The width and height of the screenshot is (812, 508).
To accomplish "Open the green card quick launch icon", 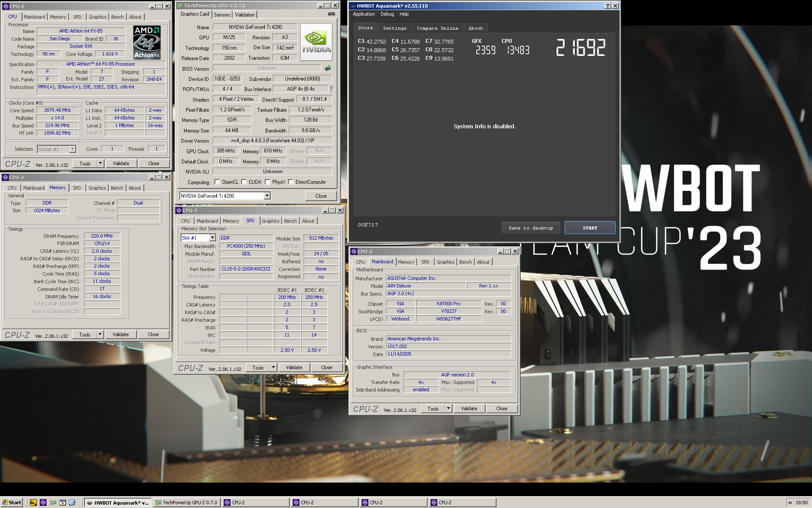I will click(53, 502).
